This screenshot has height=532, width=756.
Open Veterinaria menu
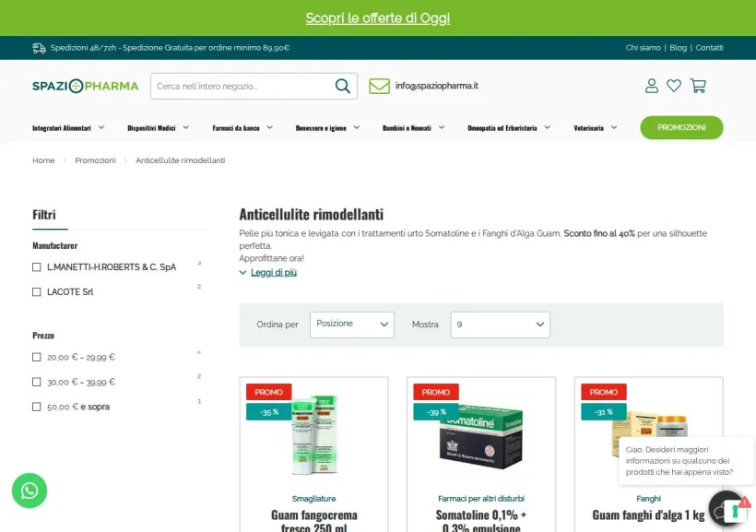[588, 128]
